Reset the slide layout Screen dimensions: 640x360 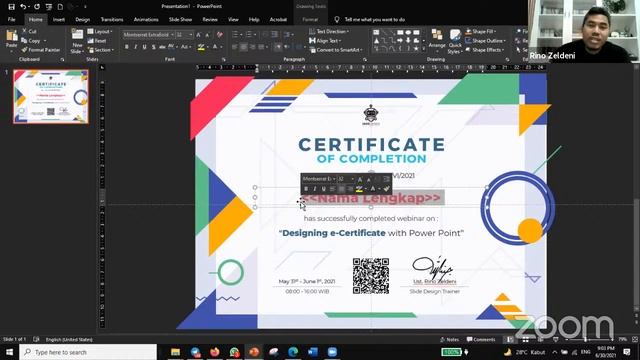click(97, 41)
